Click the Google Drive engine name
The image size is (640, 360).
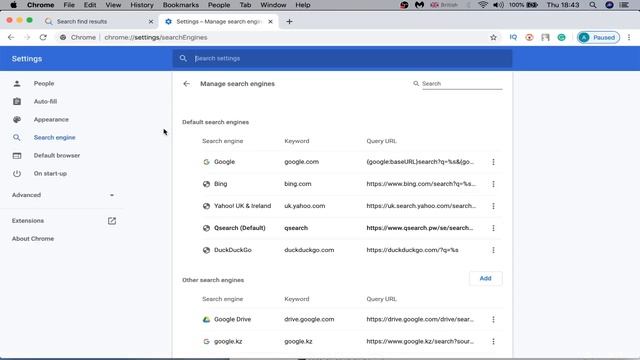[x=232, y=320]
